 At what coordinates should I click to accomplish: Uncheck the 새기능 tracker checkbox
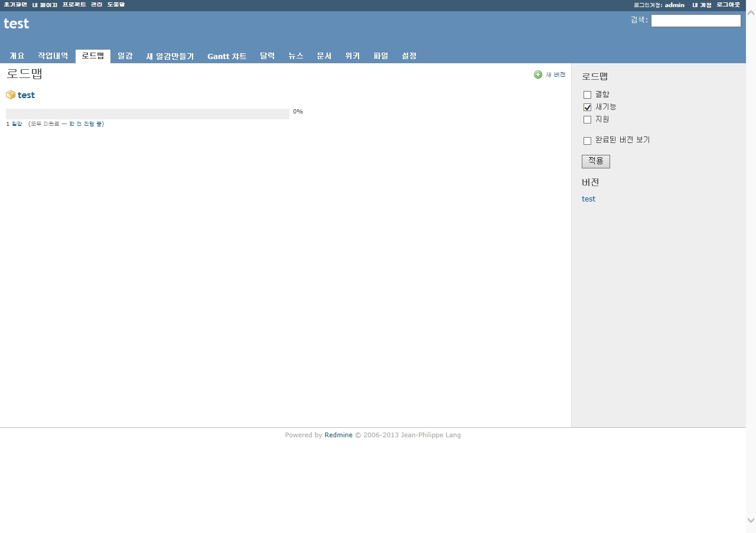click(x=587, y=107)
